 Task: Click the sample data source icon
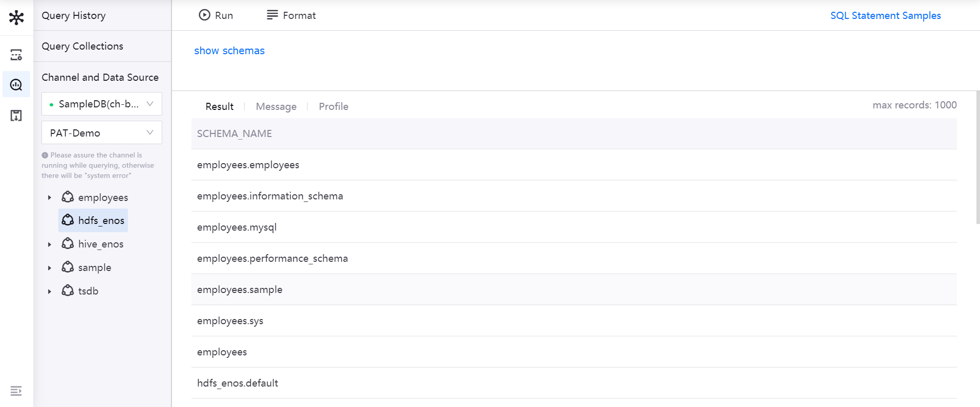[x=68, y=267]
